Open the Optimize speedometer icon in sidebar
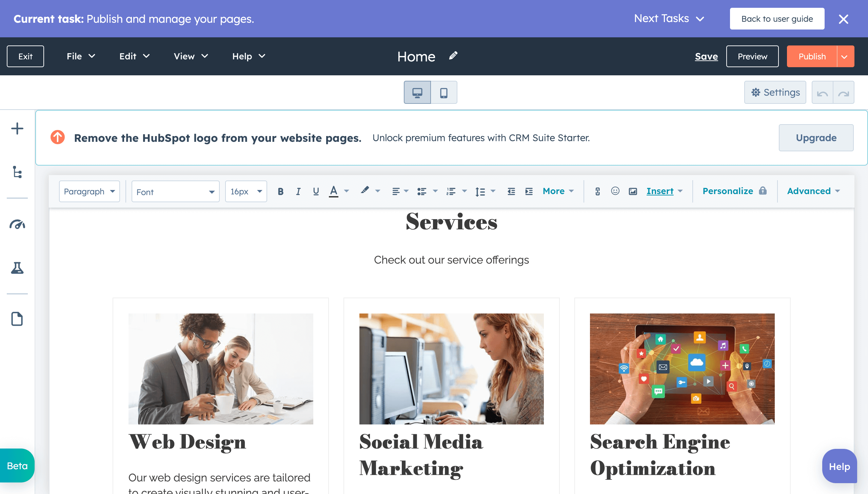868x494 pixels. pyautogui.click(x=17, y=224)
